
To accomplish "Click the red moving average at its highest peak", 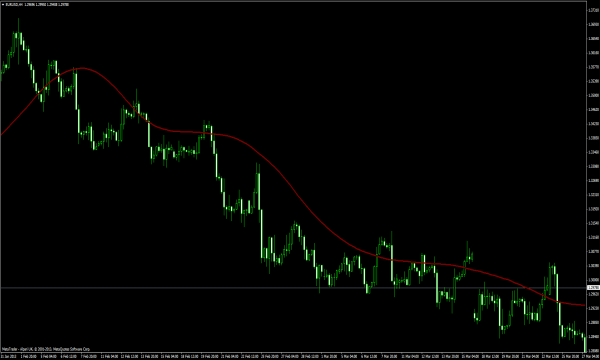I will coord(82,68).
